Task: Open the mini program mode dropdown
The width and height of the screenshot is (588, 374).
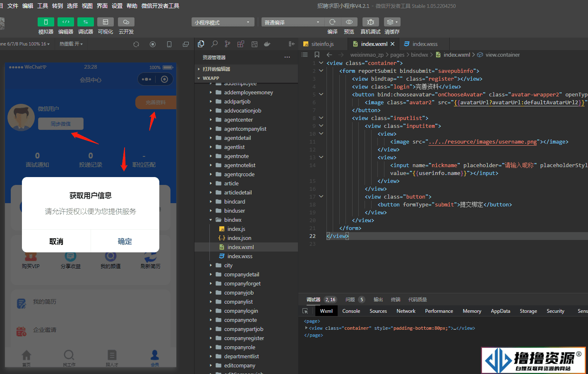Action: (223, 22)
